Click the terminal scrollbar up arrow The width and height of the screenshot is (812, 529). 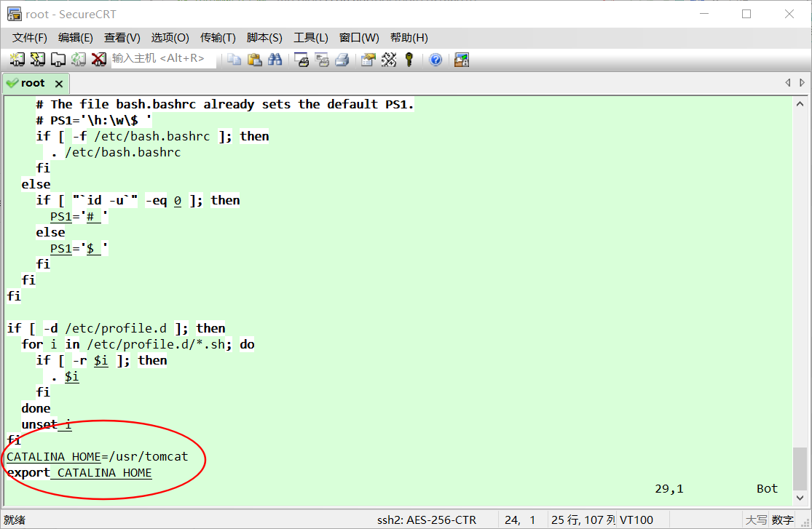800,104
